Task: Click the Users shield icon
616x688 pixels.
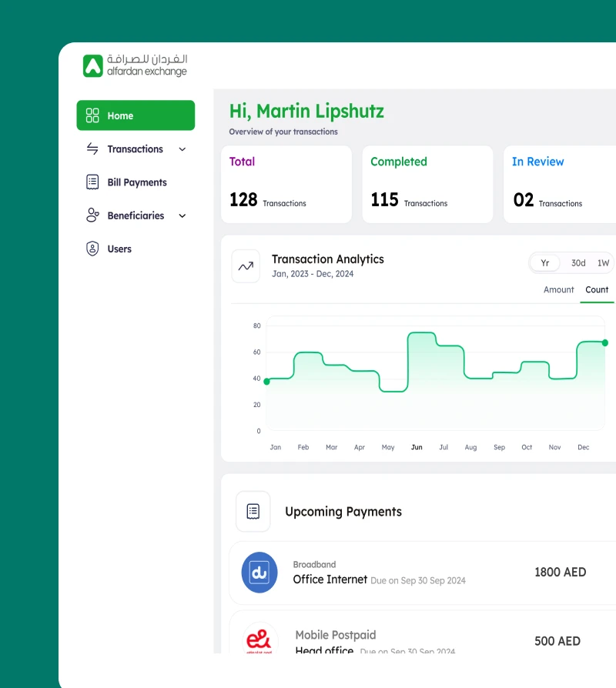Action: (92, 249)
